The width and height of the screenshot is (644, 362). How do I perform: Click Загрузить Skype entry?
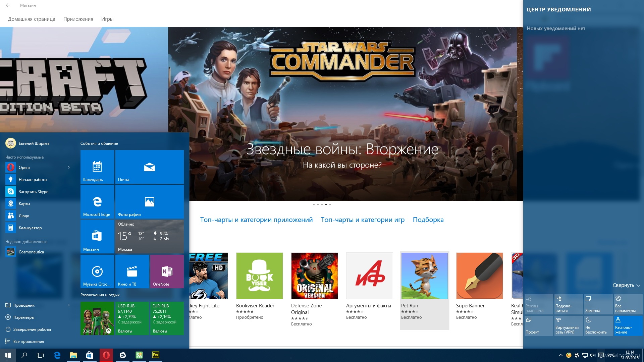click(x=38, y=191)
